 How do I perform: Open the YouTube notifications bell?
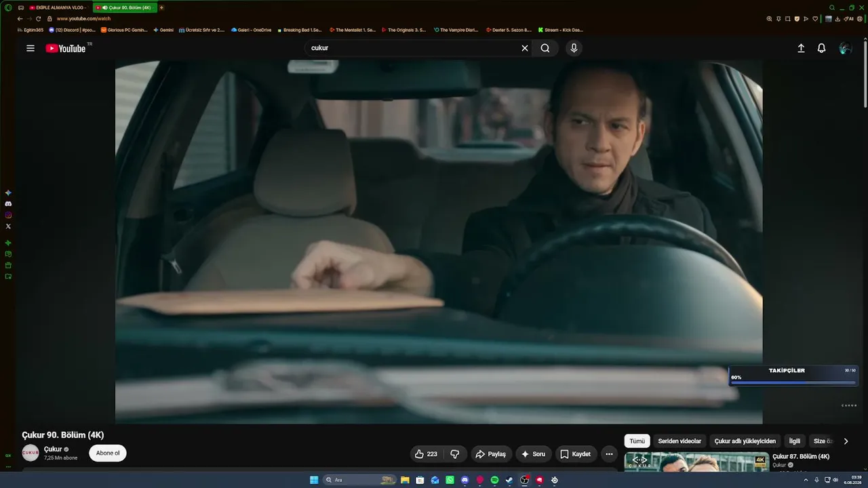click(x=821, y=48)
